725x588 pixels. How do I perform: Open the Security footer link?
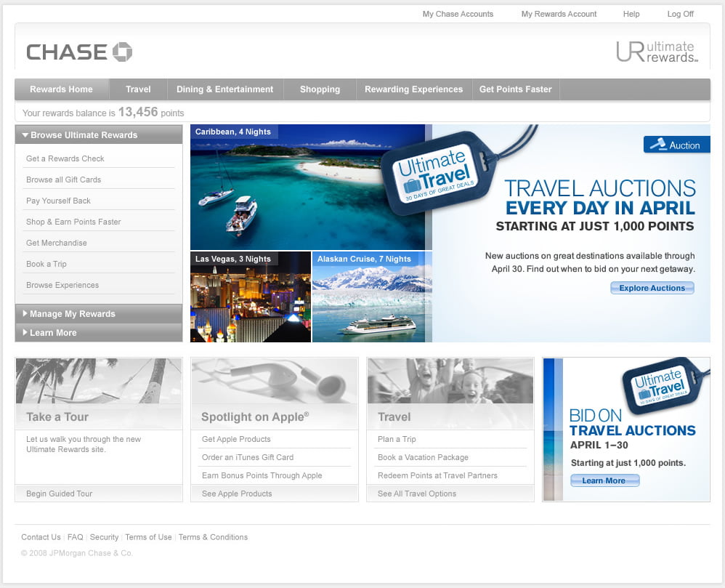pyautogui.click(x=104, y=537)
